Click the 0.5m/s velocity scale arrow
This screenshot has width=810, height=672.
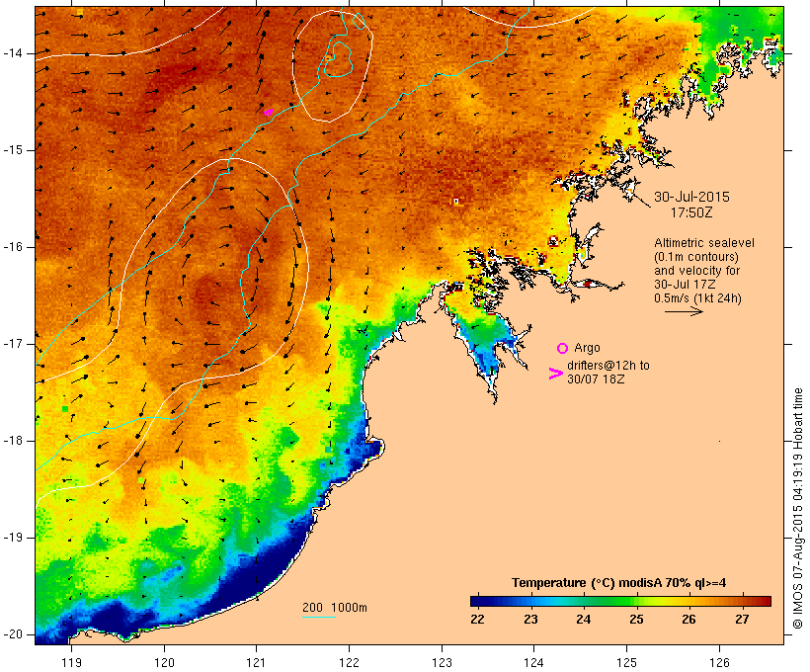coord(684,311)
